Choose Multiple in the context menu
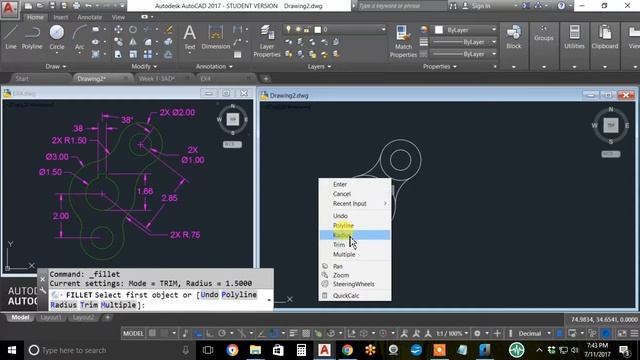Viewport: 640px width, 360px height. click(x=354, y=254)
